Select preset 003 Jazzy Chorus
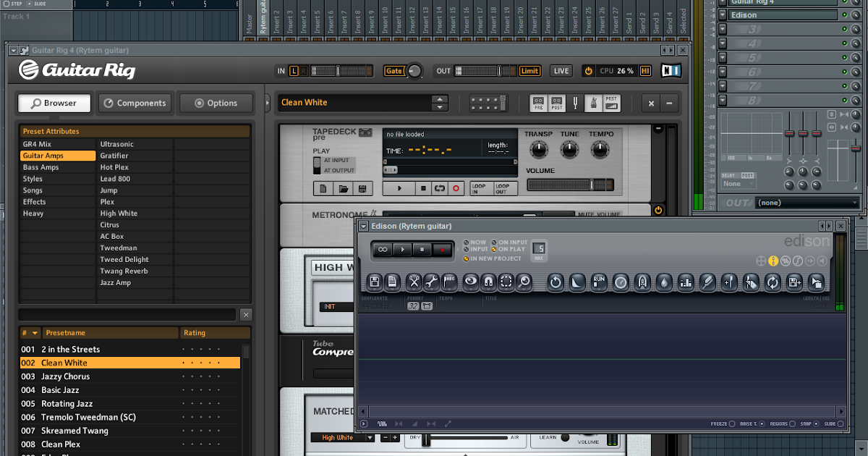 tap(130, 376)
